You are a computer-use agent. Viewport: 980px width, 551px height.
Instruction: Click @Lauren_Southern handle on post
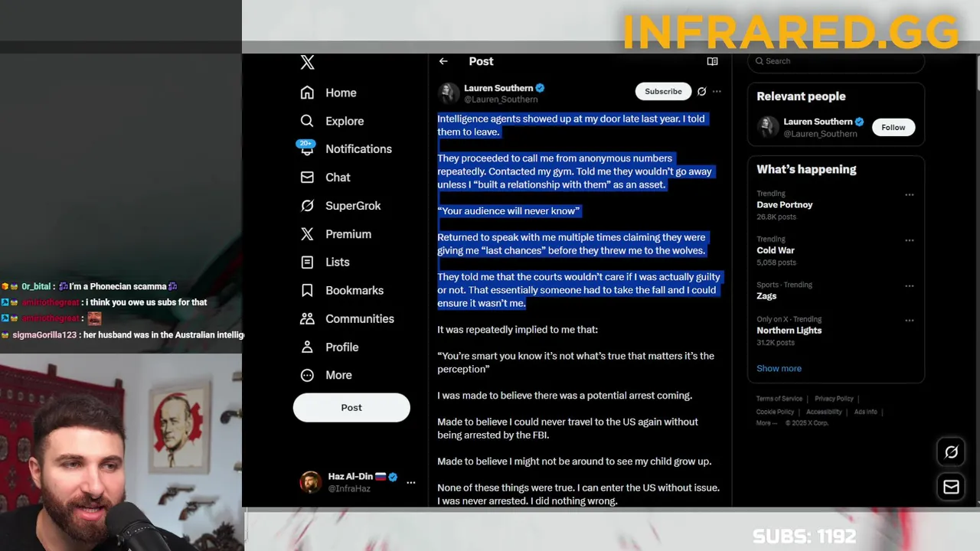click(501, 99)
